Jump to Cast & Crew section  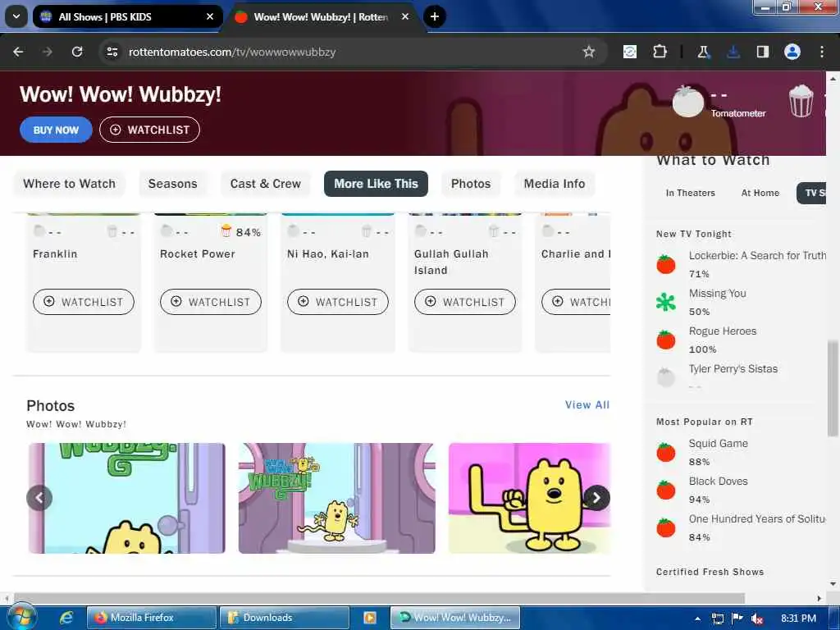[x=265, y=184]
